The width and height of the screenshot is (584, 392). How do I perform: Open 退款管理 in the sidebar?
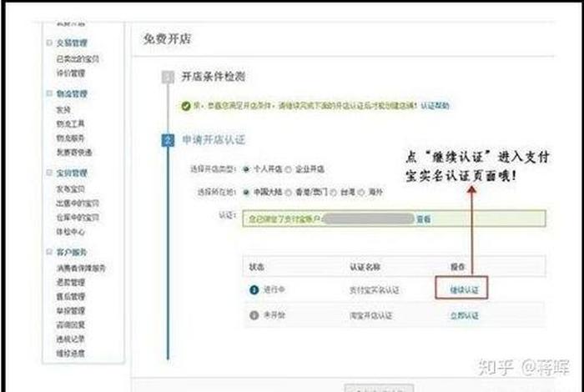71,283
